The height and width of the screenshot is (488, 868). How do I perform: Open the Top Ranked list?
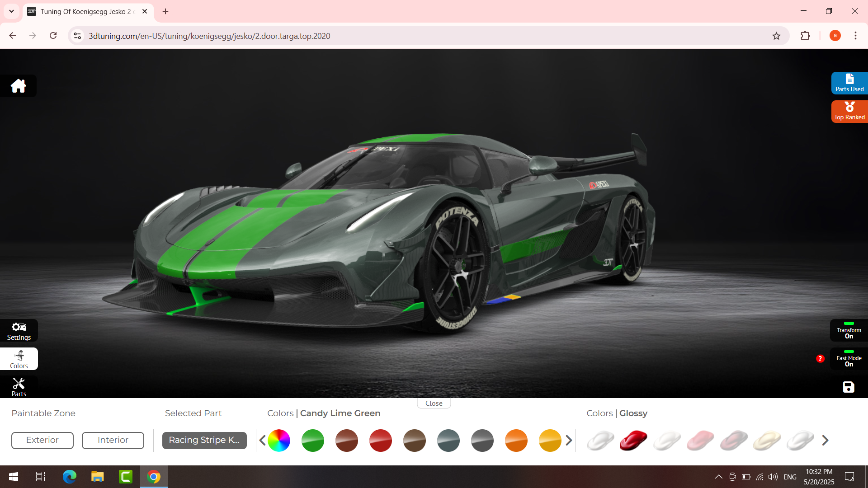849,111
